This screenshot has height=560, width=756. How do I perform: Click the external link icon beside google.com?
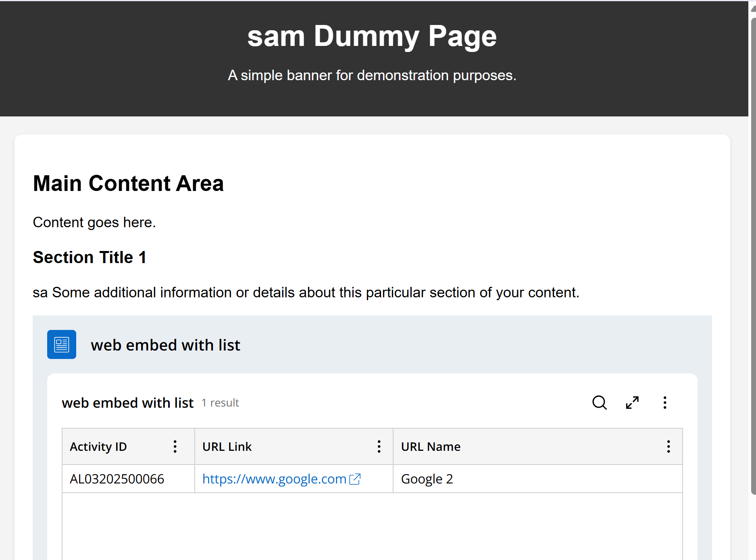coord(355,479)
